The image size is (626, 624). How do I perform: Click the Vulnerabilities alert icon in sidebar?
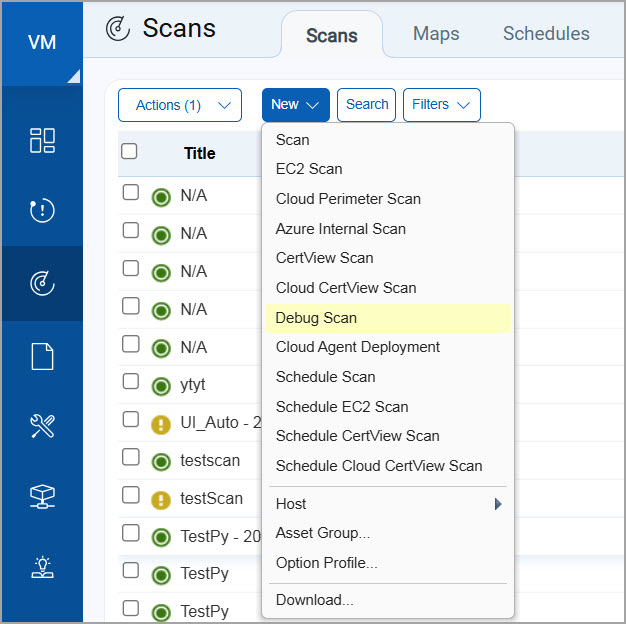click(x=42, y=211)
